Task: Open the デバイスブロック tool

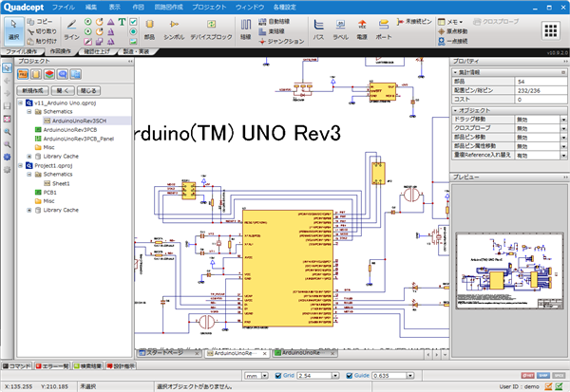Action: pos(211,29)
